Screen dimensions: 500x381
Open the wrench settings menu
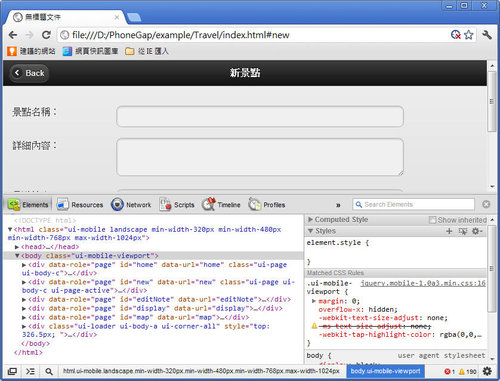point(487,35)
